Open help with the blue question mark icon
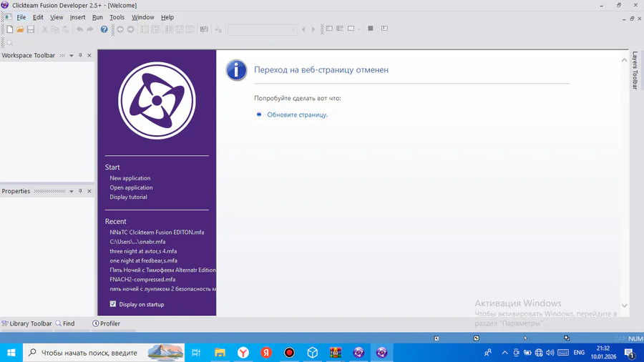The width and height of the screenshot is (644, 362). click(x=104, y=29)
